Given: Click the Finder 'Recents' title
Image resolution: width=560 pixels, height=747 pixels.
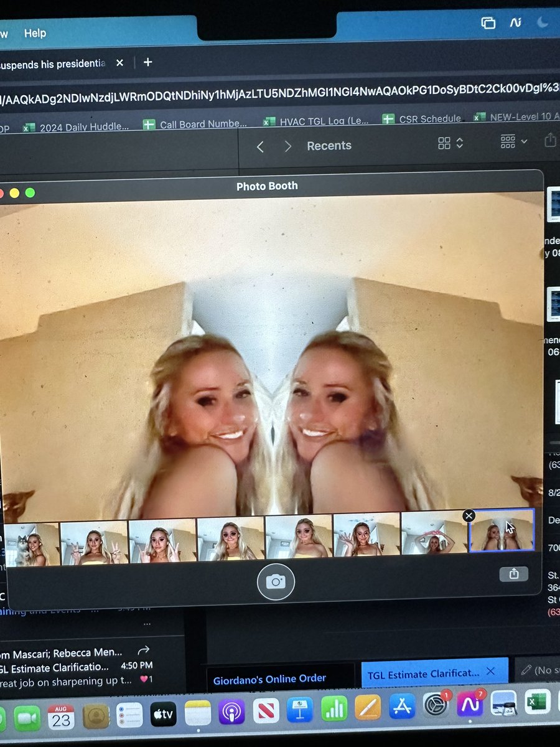Looking at the screenshot, I should coord(329,146).
